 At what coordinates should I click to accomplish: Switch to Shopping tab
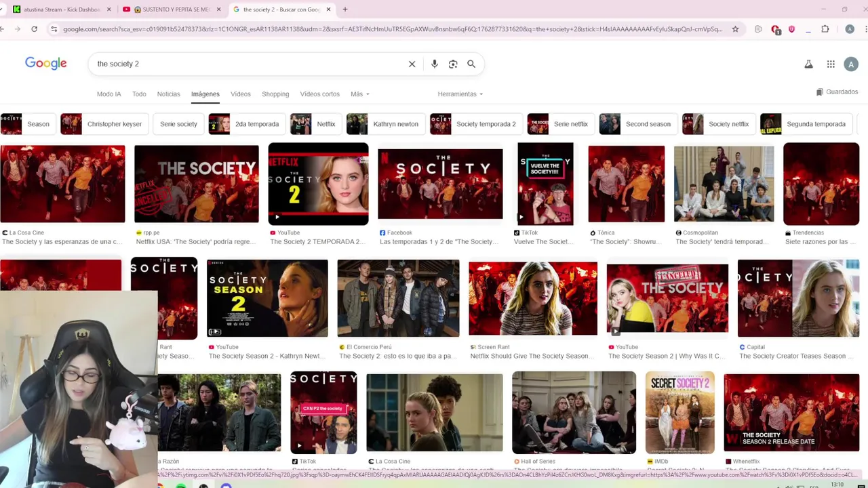click(x=275, y=94)
